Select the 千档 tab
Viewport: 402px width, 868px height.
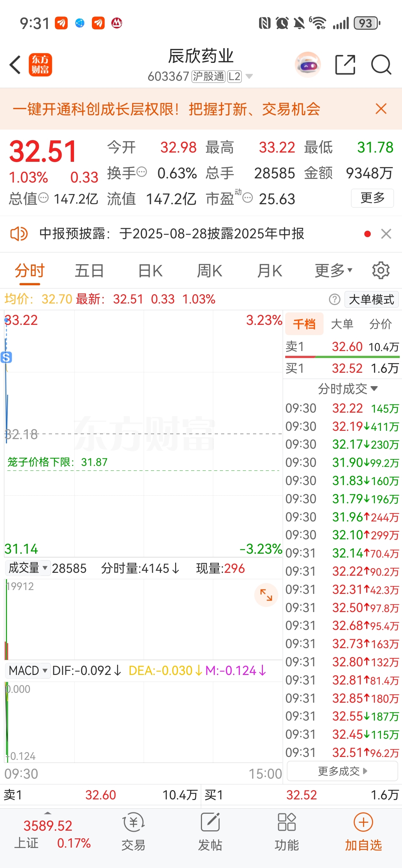[x=304, y=324]
